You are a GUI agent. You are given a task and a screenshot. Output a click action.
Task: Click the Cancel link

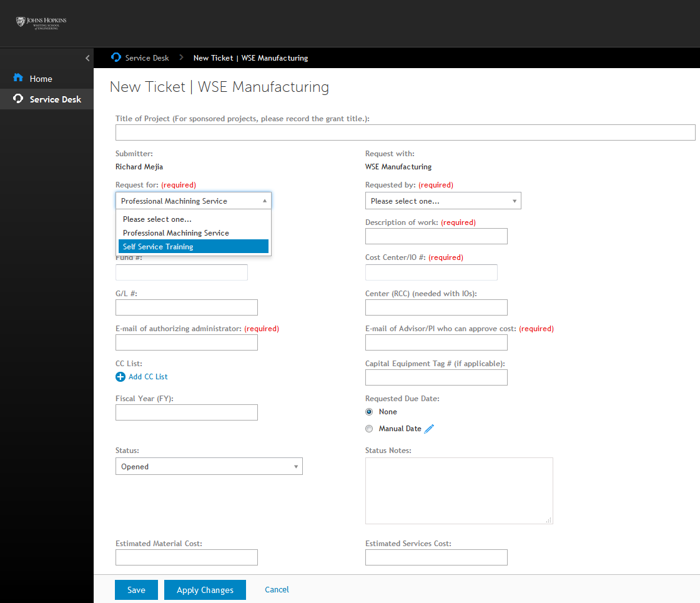coord(277,590)
